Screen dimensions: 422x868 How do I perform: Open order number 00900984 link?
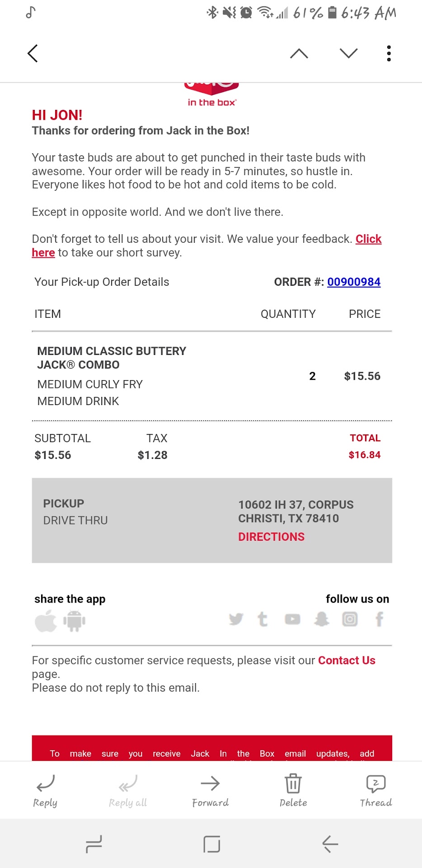[x=354, y=282]
